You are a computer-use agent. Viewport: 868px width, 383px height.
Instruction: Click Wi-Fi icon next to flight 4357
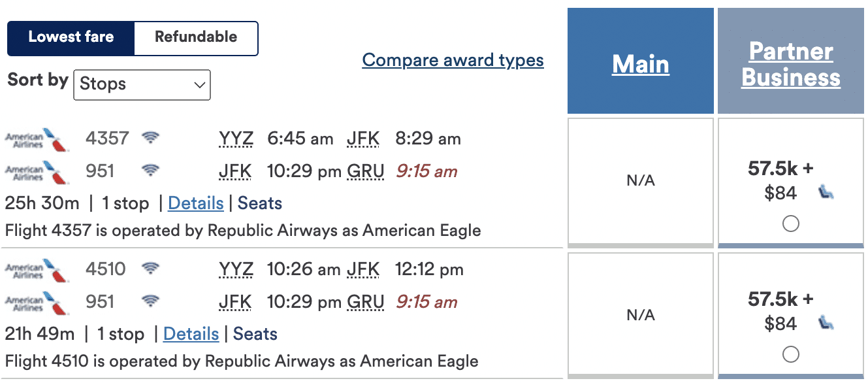151,139
